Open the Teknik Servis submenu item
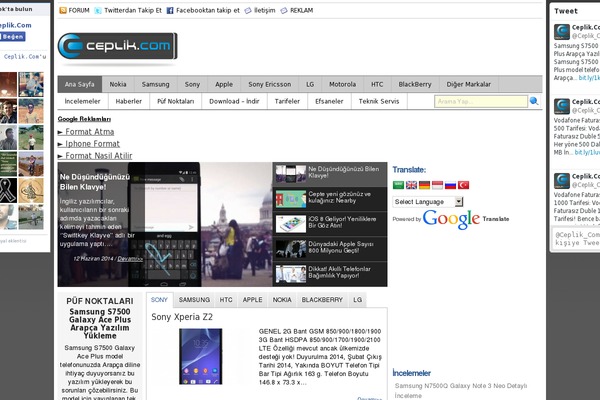 [379, 101]
